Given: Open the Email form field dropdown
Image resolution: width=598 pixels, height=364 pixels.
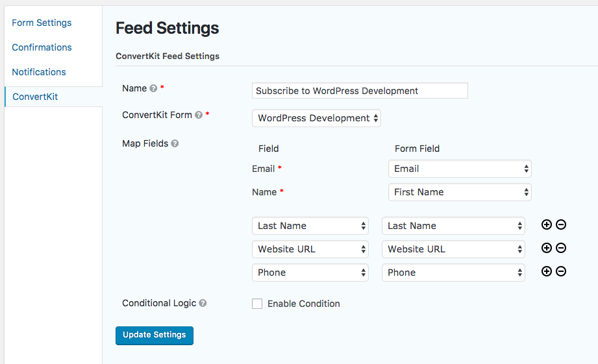Looking at the screenshot, I should pyautogui.click(x=460, y=169).
